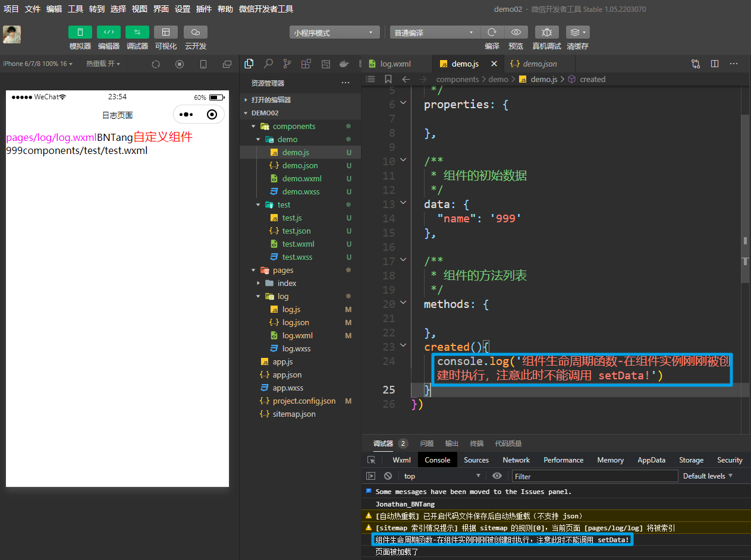Viewport: 751px width, 560px height.
Task: Open the Default levels dropdown
Action: (x=708, y=476)
